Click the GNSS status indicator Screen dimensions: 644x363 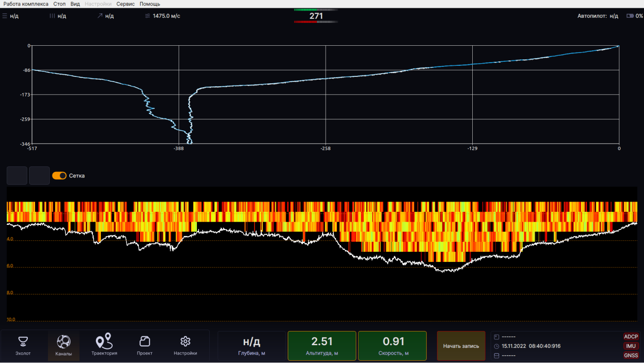pyautogui.click(x=631, y=356)
